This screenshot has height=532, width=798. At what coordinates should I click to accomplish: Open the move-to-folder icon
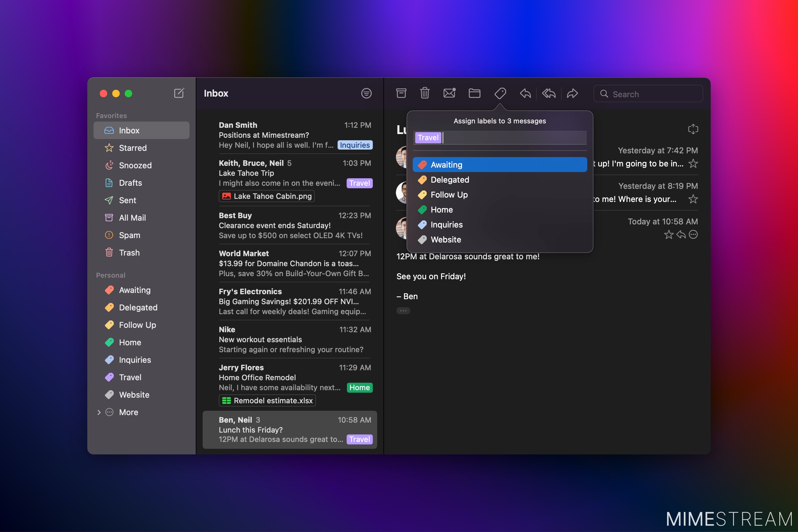coord(474,93)
